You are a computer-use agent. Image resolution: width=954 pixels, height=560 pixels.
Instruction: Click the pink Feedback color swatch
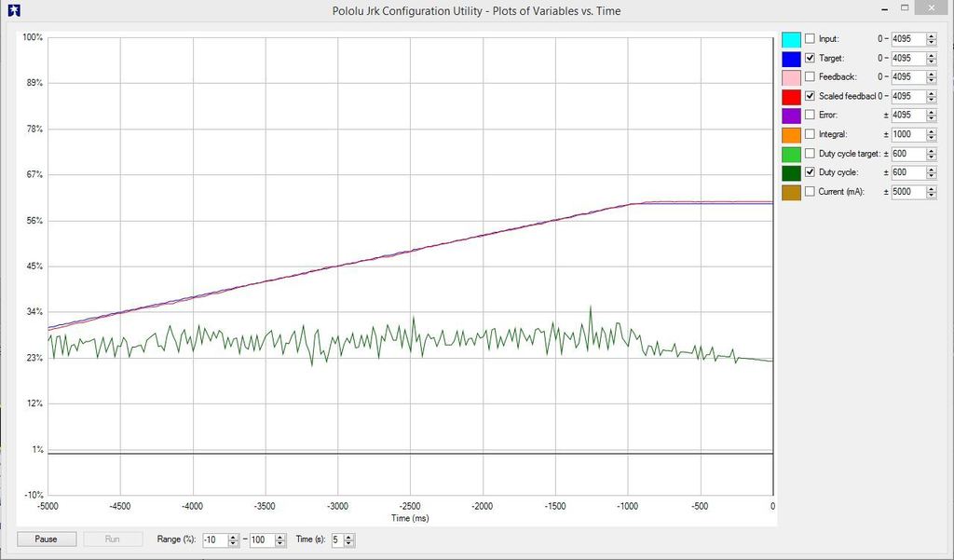[791, 77]
